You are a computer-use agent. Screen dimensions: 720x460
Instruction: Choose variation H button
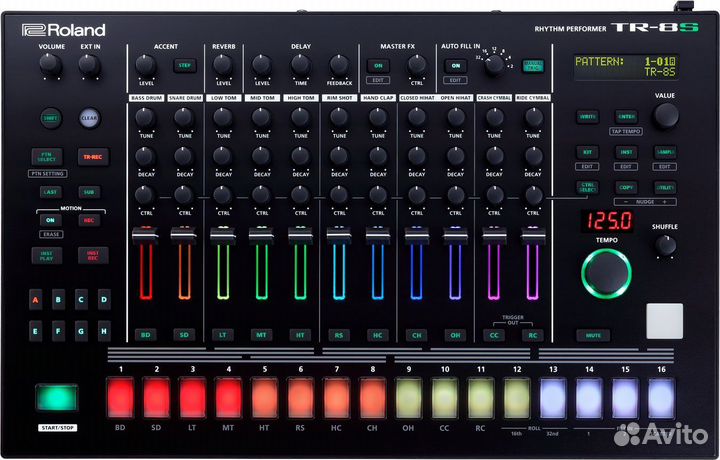(104, 331)
